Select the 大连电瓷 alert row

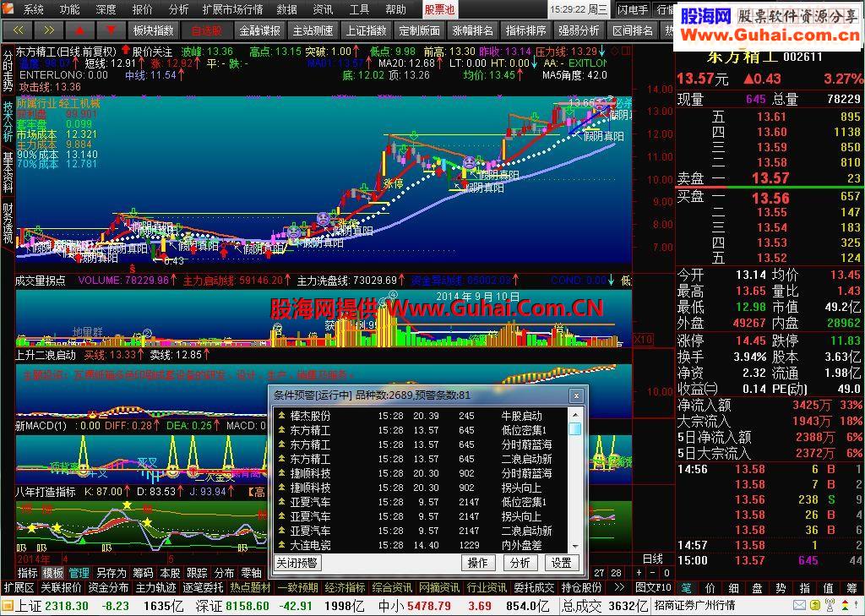(x=419, y=545)
